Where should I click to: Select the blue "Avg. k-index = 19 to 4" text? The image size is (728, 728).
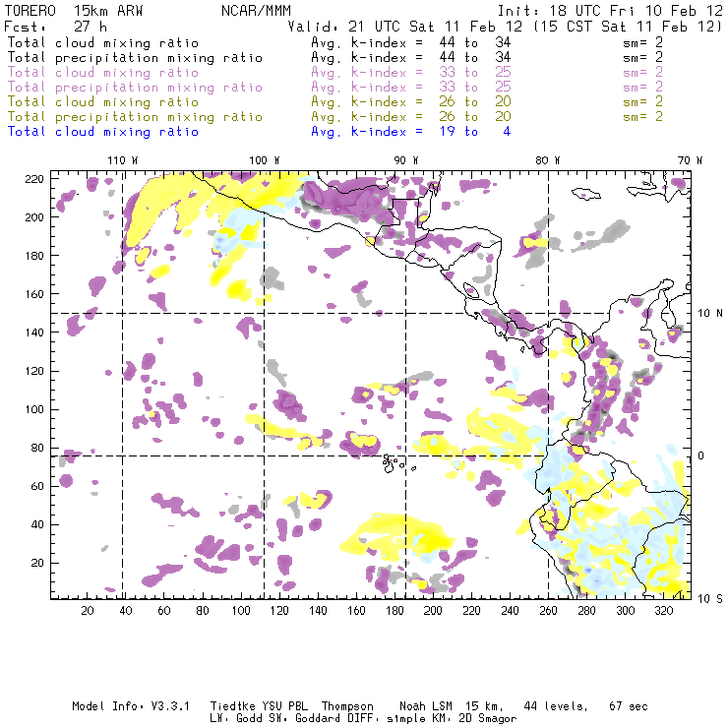(x=411, y=131)
